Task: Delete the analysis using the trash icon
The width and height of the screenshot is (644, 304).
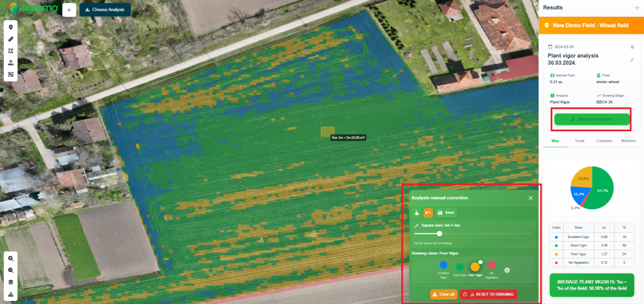Action: (x=632, y=46)
